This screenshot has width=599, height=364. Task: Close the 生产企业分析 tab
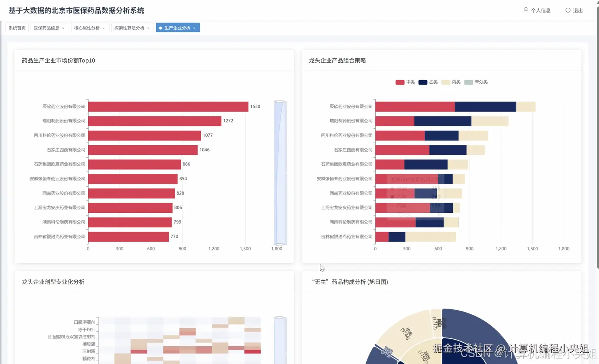pyautogui.click(x=194, y=28)
